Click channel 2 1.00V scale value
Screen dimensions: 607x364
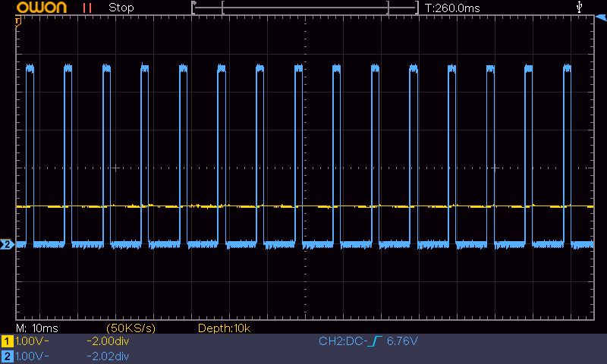point(32,356)
